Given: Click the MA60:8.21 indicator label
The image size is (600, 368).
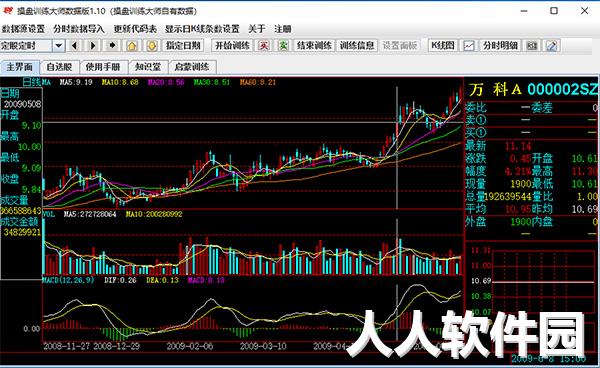Looking at the screenshot, I should (258, 82).
